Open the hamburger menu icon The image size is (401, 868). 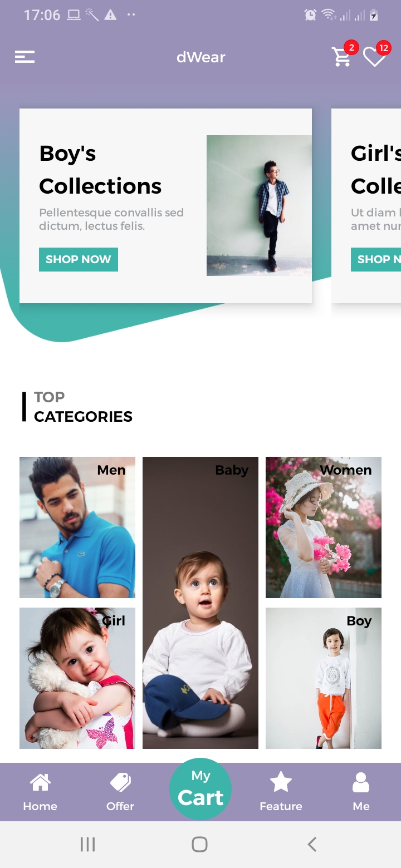(x=25, y=57)
